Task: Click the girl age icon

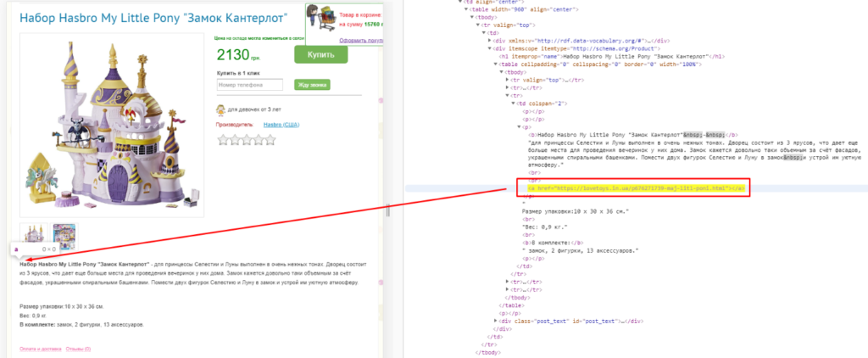Action: coord(221,109)
